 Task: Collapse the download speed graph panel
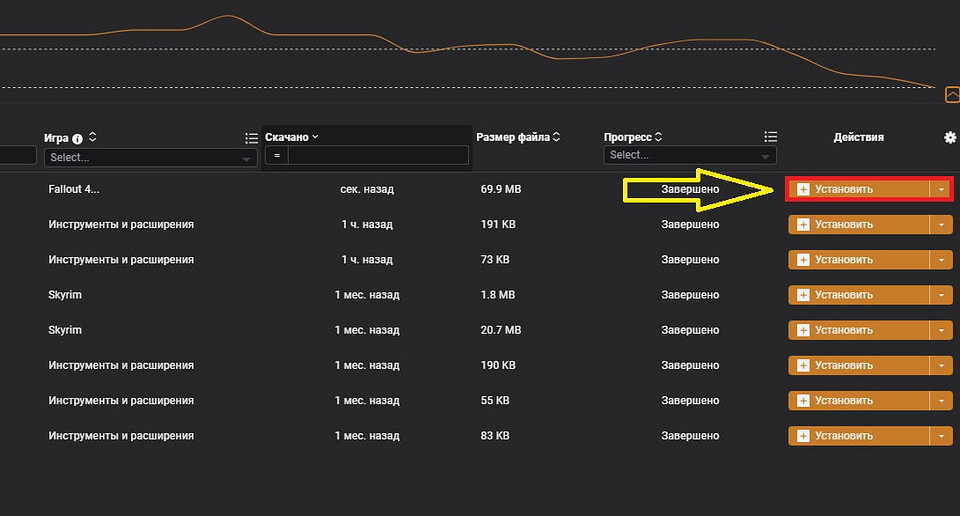[952, 95]
